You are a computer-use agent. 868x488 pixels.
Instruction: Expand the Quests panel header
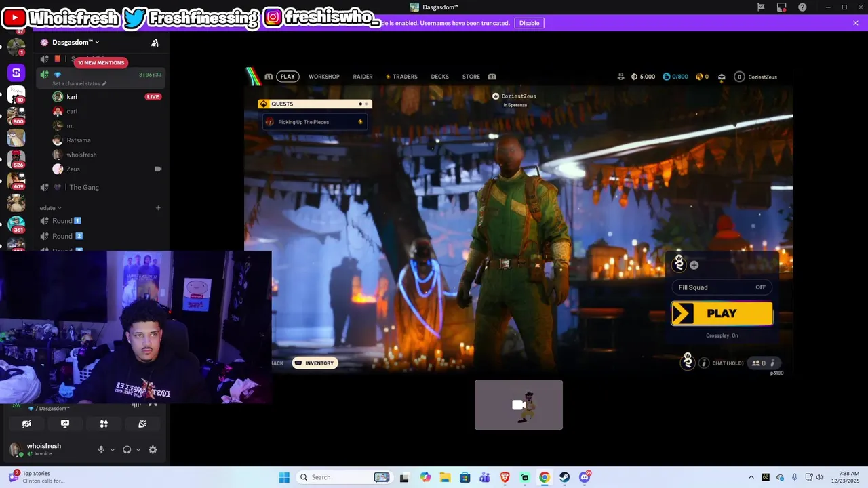[315, 104]
